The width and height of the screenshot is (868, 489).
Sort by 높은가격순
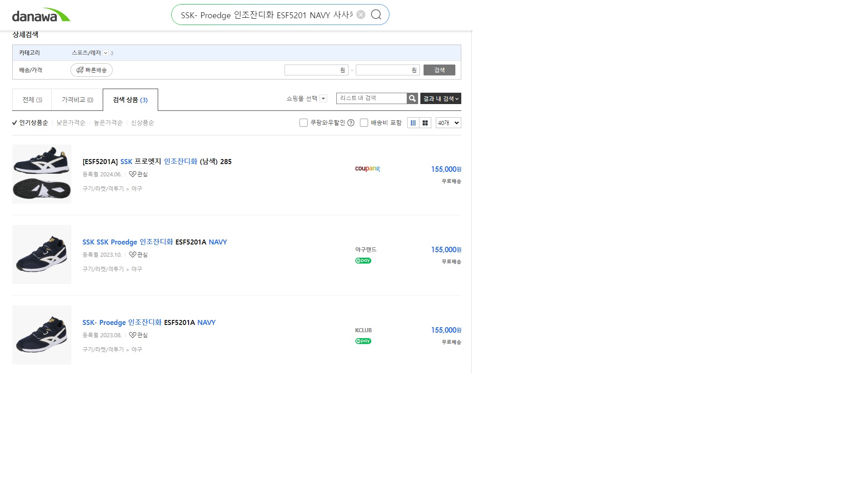108,123
